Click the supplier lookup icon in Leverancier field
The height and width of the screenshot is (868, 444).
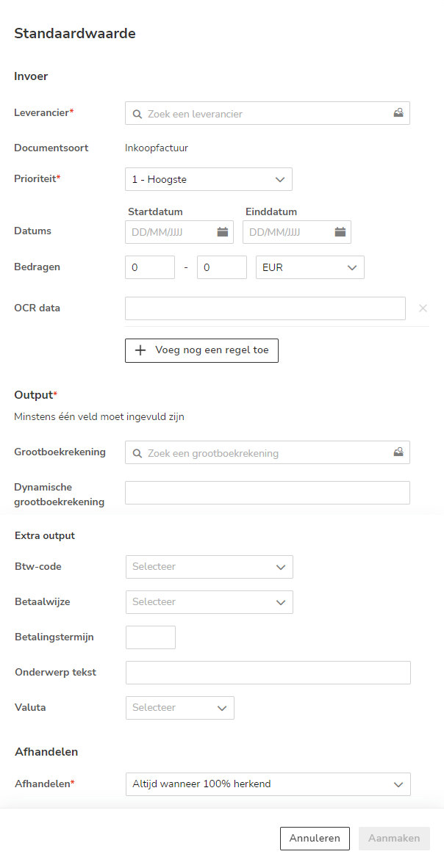(x=398, y=113)
